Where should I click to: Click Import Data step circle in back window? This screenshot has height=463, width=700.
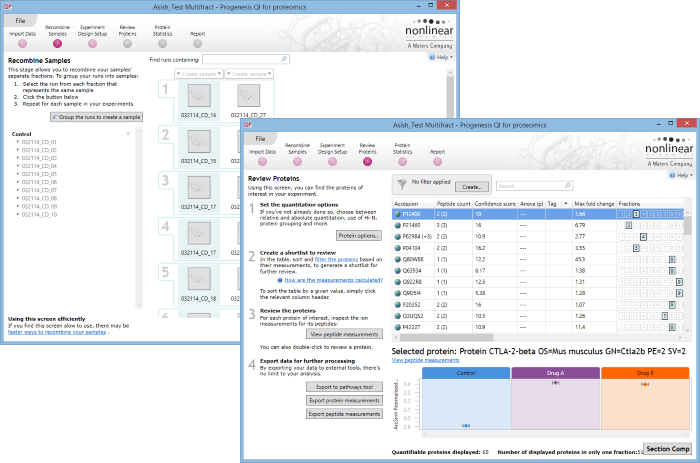click(x=22, y=43)
